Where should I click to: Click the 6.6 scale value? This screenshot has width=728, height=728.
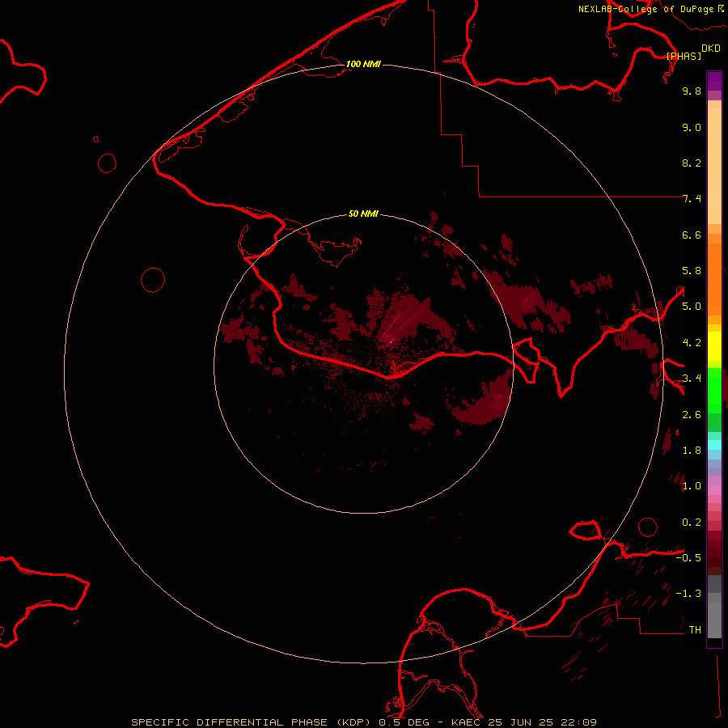coord(692,235)
